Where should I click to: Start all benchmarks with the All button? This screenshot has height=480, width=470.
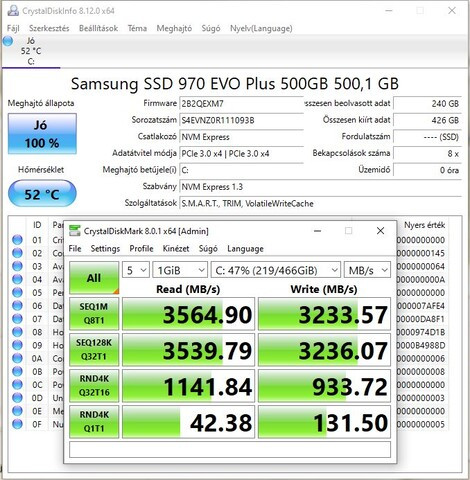click(x=94, y=278)
